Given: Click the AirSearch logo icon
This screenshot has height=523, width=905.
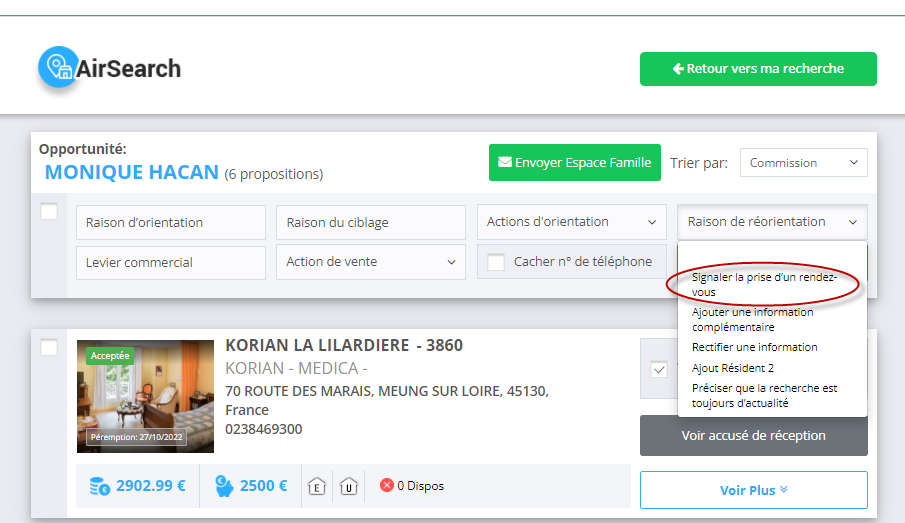Looking at the screenshot, I should tap(58, 67).
